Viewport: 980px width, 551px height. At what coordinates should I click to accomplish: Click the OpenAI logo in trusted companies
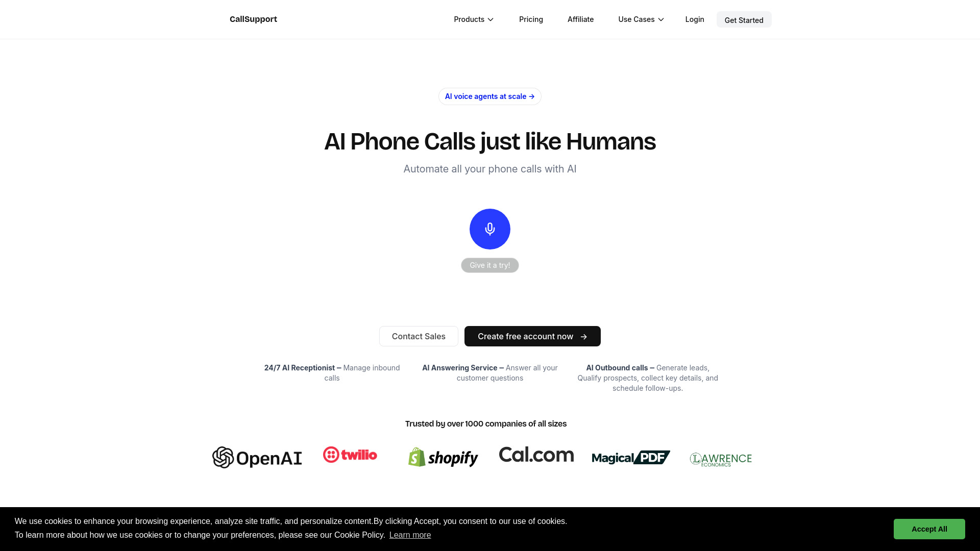pos(256,458)
